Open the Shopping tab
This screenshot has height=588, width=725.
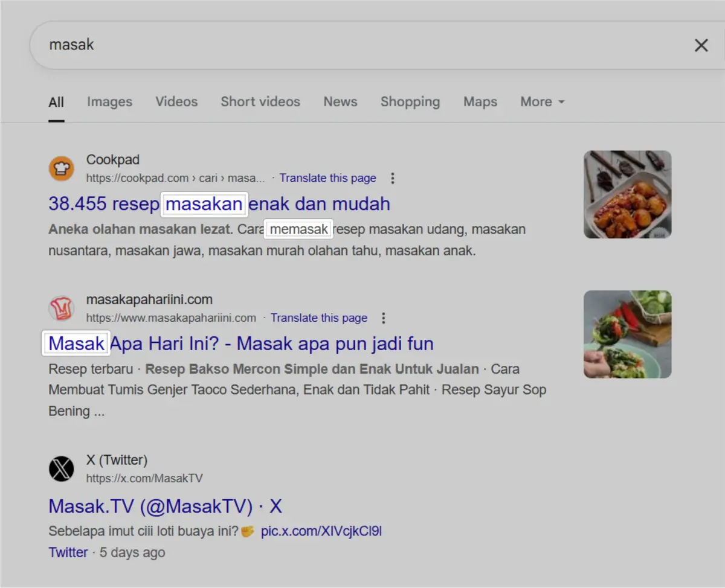pyautogui.click(x=410, y=101)
